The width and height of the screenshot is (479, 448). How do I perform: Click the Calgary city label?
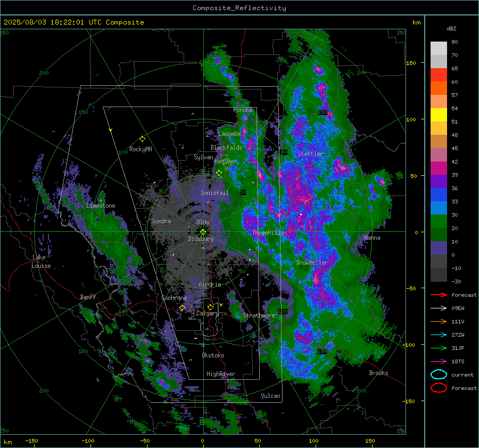pyautogui.click(x=208, y=313)
